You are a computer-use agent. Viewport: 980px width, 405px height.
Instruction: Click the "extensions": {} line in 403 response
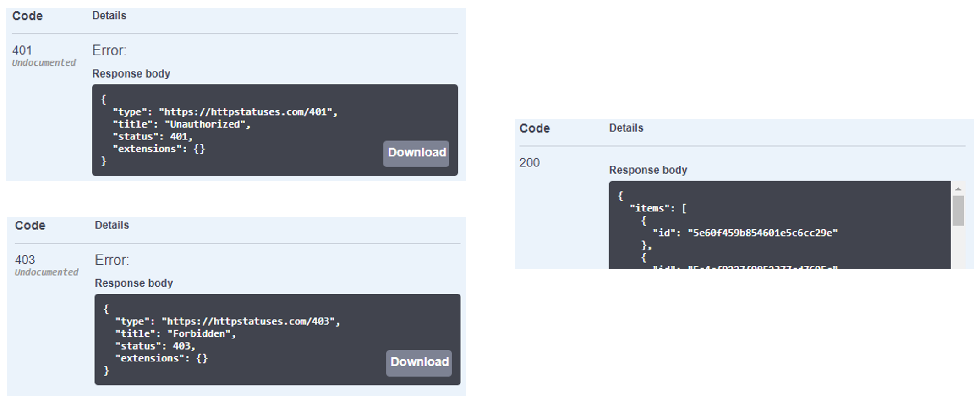point(161,359)
